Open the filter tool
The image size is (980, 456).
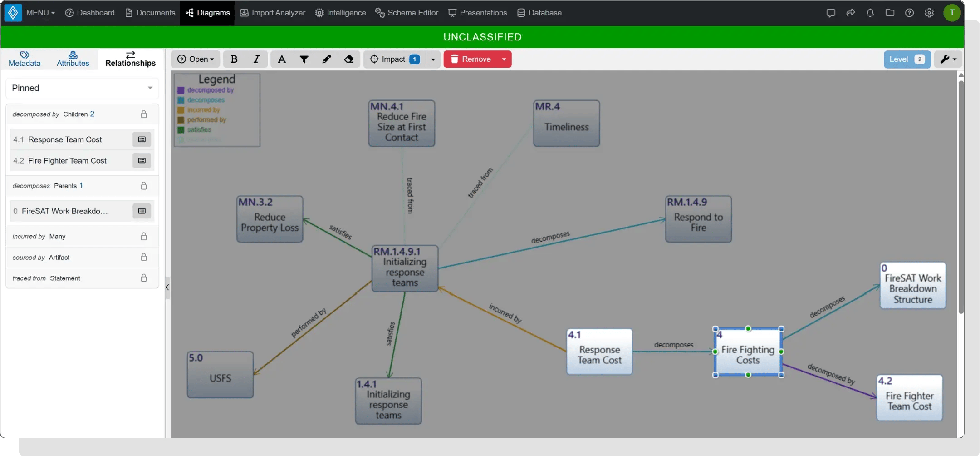click(304, 59)
